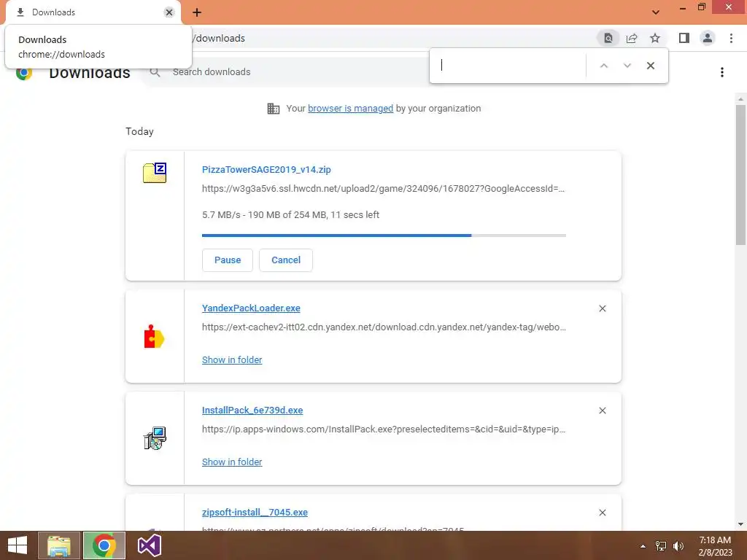Open the Downloads page more actions menu
The height and width of the screenshot is (560, 747).
[x=722, y=72]
